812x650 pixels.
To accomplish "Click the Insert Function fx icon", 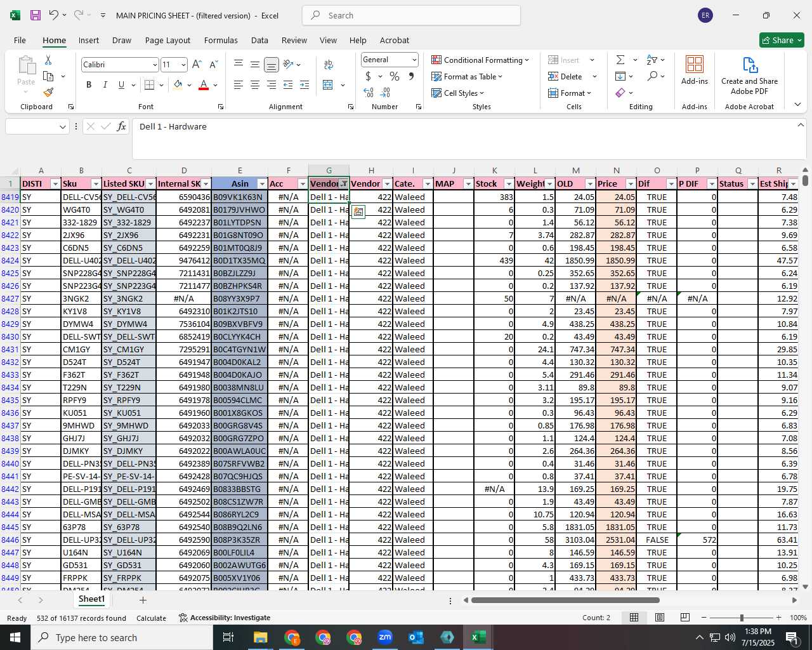I will (x=121, y=126).
